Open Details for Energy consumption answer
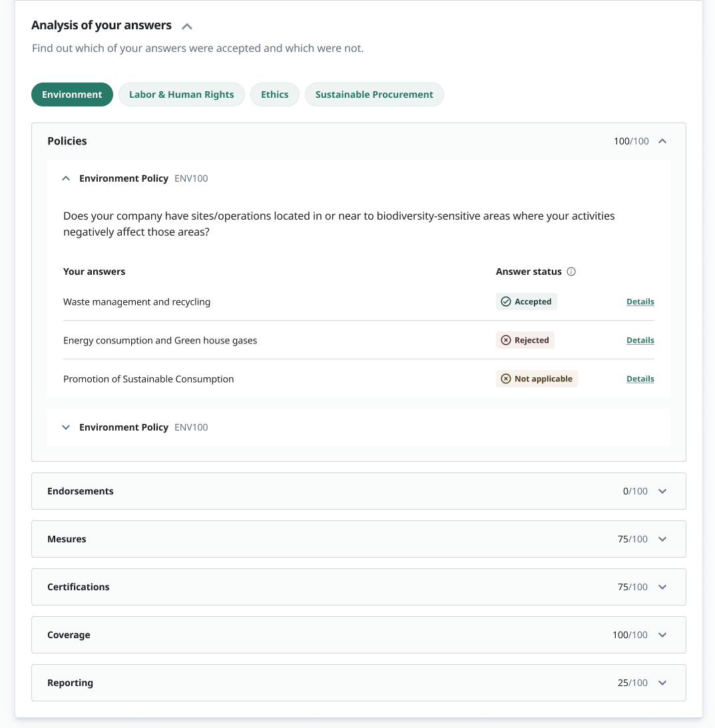This screenshot has width=715, height=728. pos(640,340)
